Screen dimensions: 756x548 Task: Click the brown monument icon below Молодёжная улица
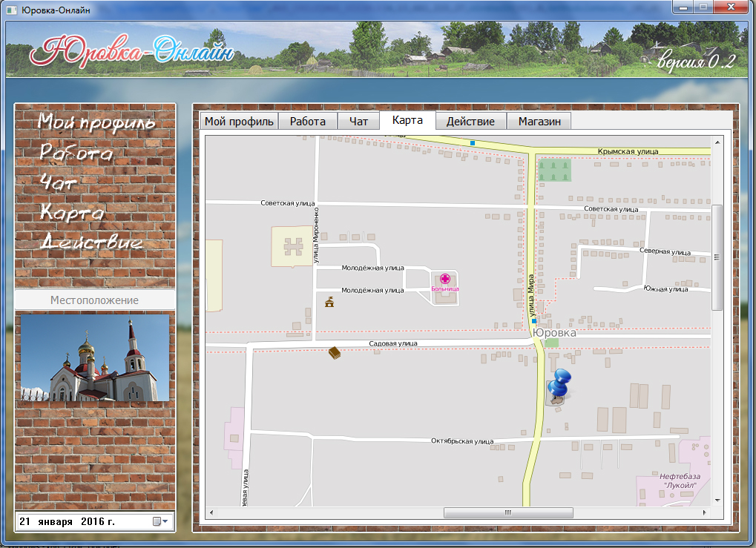(329, 301)
